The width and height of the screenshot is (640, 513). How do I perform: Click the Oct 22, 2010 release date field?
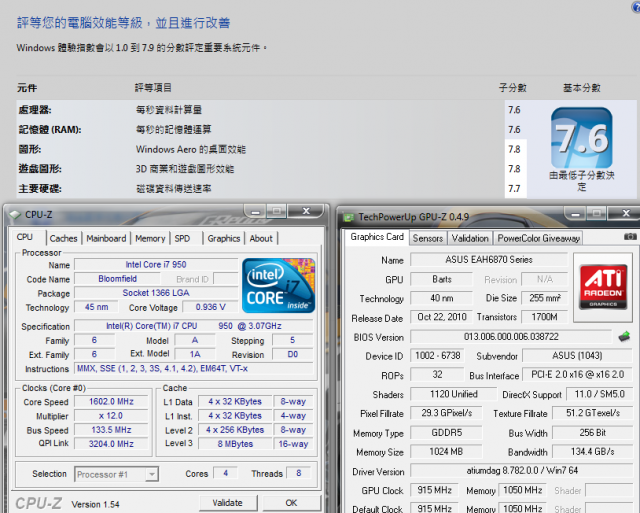(x=442, y=317)
